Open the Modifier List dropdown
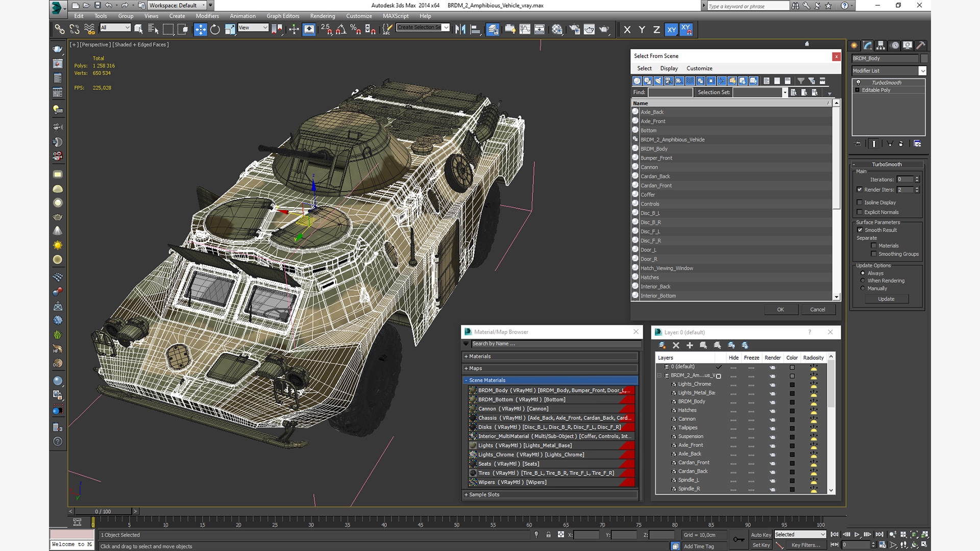This screenshot has width=980, height=551. point(922,71)
